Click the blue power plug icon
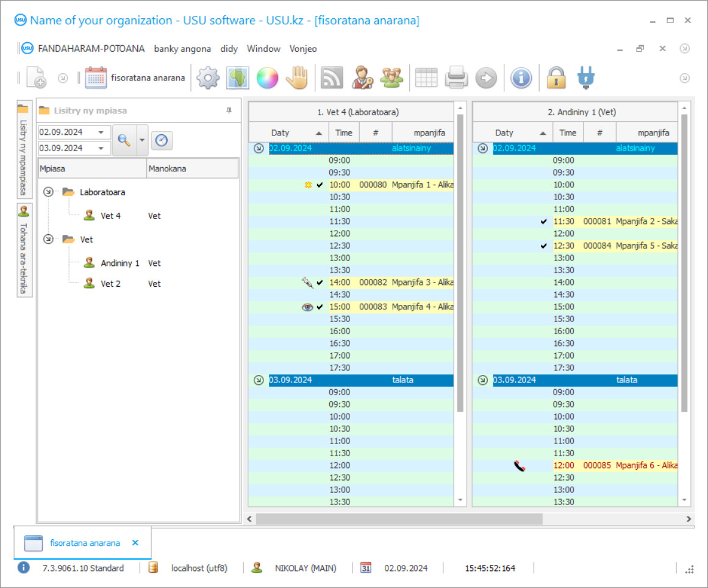 (x=585, y=77)
